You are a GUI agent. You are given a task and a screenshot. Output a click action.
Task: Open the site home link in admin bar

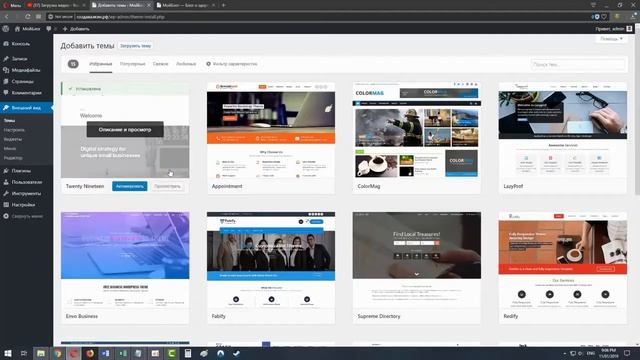(27, 29)
